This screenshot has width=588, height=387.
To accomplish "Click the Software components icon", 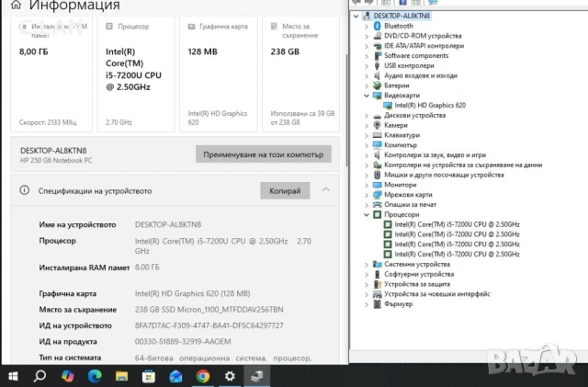I will pos(378,55).
